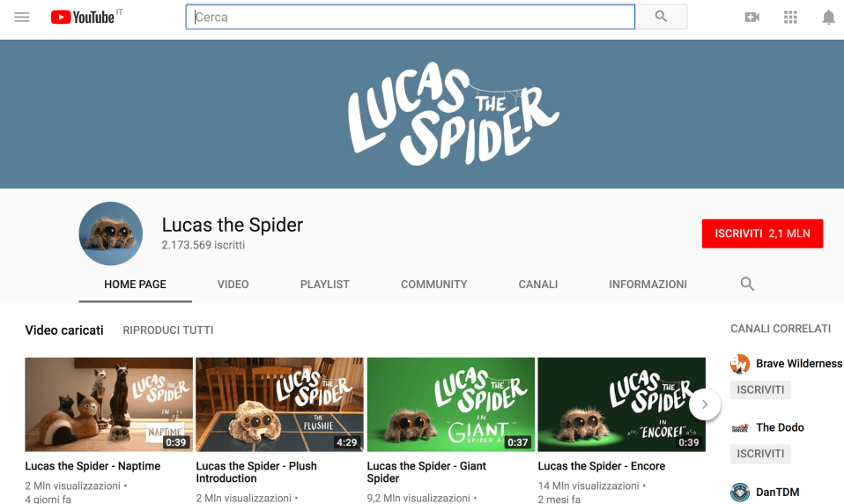Play the Giant Spider video thumbnail

[x=451, y=404]
